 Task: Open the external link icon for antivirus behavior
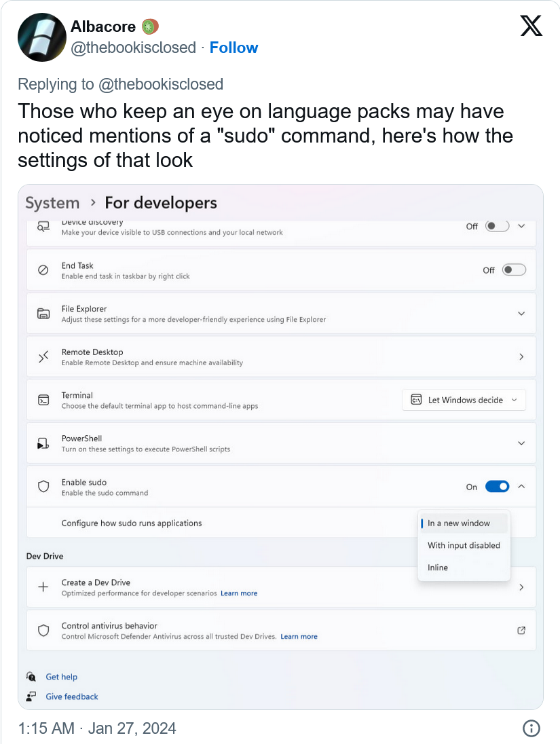tap(521, 631)
